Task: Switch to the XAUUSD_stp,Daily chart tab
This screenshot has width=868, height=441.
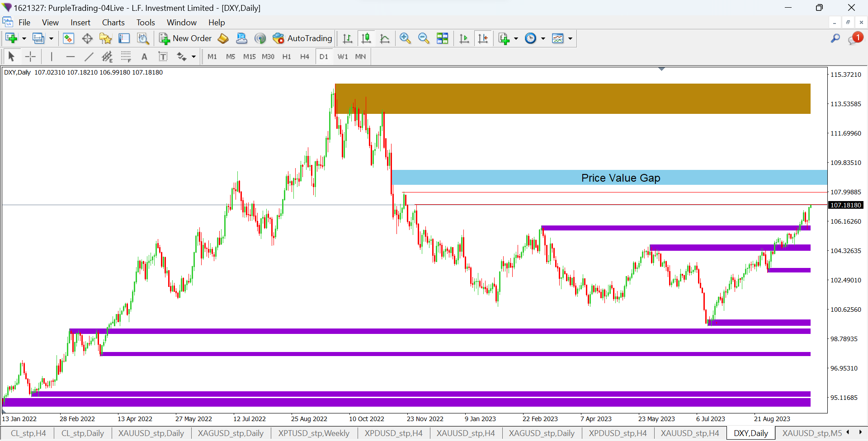Action: click(x=151, y=433)
